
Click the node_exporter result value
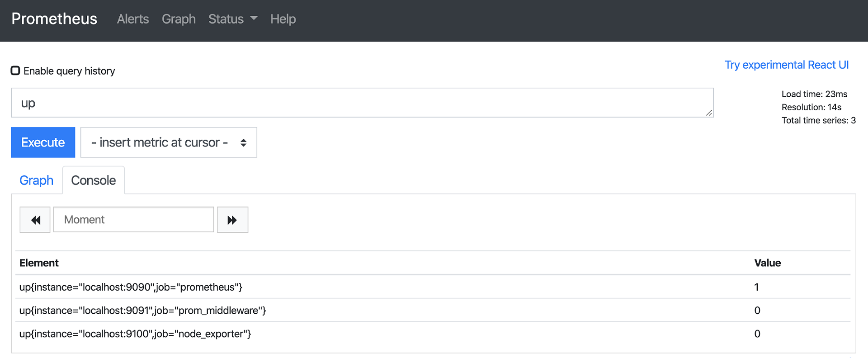(x=757, y=334)
